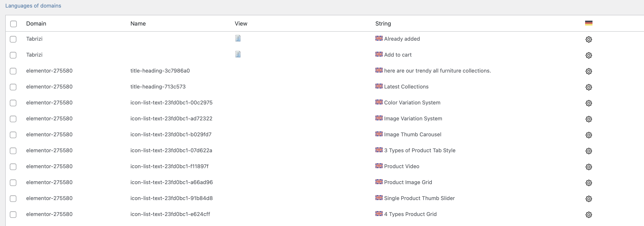Screen dimensions: 644x226
Task: Click the Name column header
Action: [x=138, y=23]
